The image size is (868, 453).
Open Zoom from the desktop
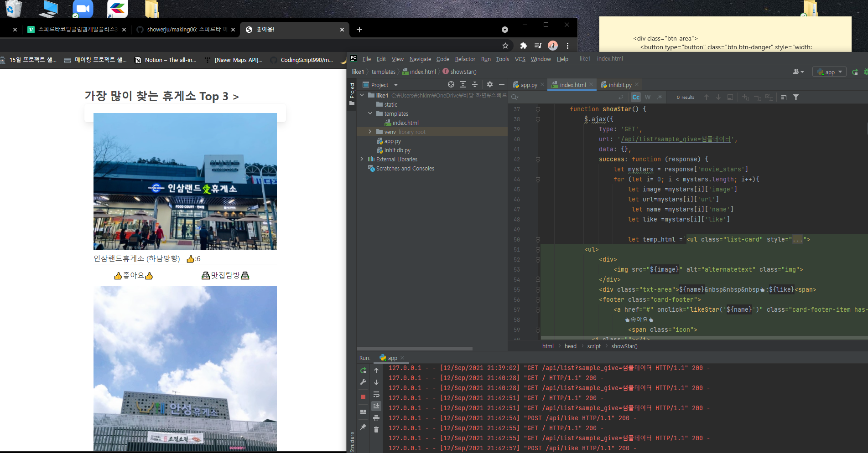point(83,9)
